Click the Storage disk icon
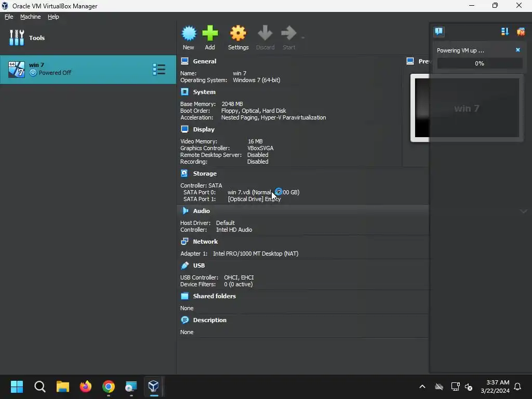The image size is (532, 399). [x=184, y=173]
